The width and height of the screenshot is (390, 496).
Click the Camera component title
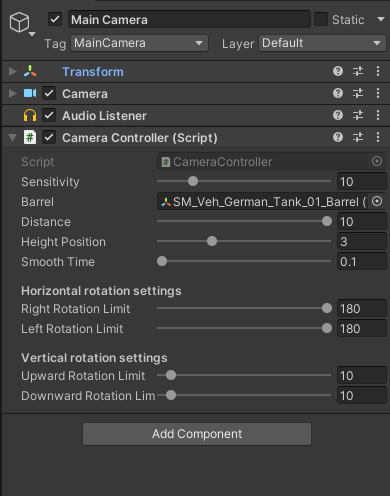tap(85, 94)
